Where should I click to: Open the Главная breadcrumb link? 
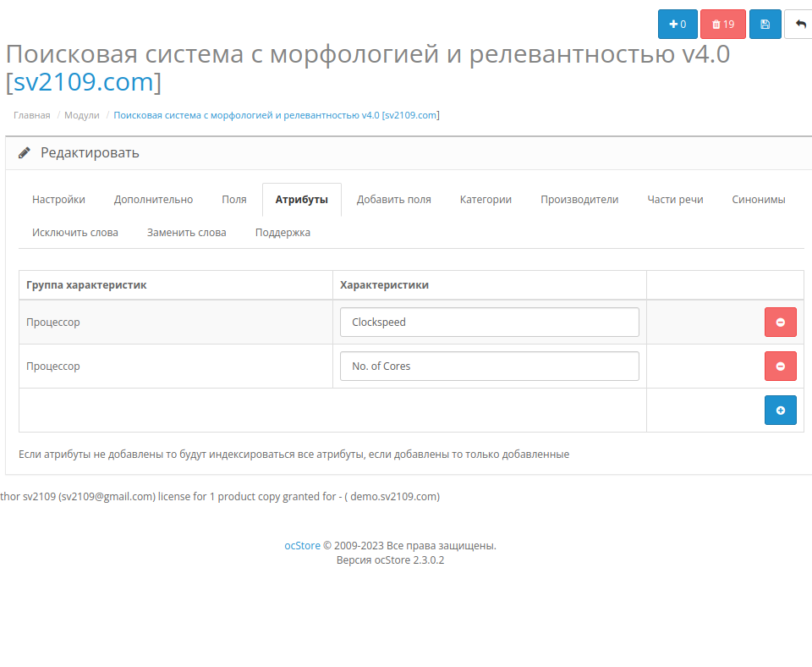[31, 115]
